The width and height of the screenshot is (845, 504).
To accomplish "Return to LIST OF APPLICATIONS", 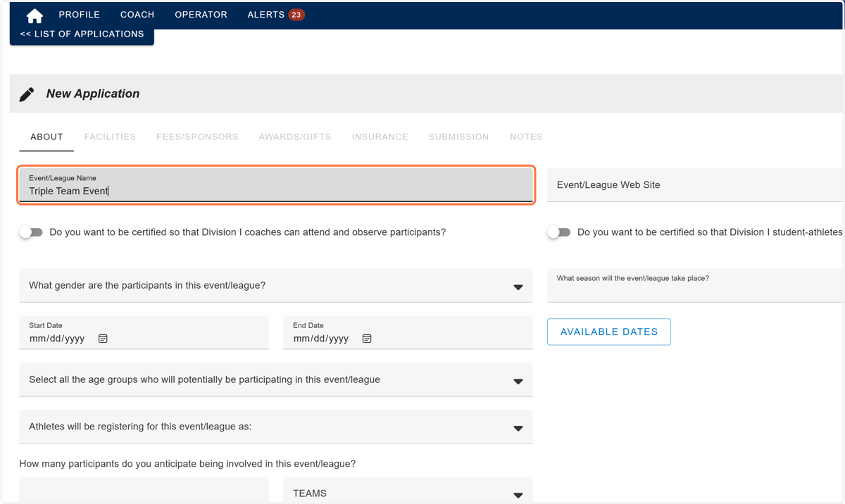I will 82,34.
